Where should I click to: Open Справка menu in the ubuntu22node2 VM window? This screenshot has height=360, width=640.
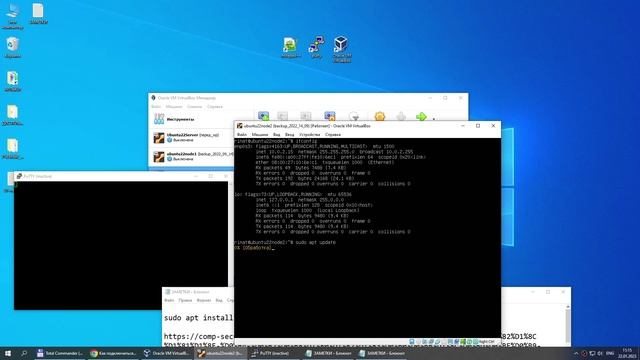click(x=333, y=134)
